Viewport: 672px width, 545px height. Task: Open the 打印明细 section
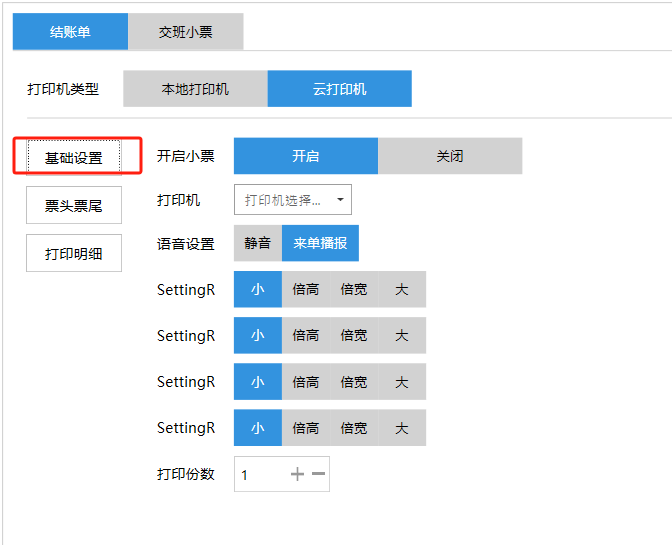[x=74, y=253]
